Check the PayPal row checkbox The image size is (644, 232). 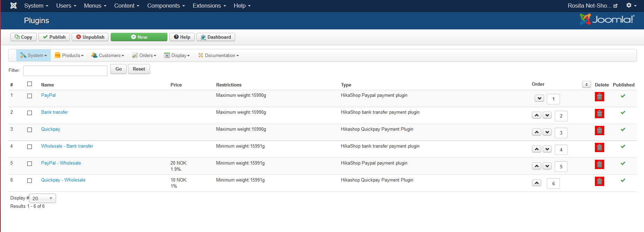pyautogui.click(x=30, y=96)
